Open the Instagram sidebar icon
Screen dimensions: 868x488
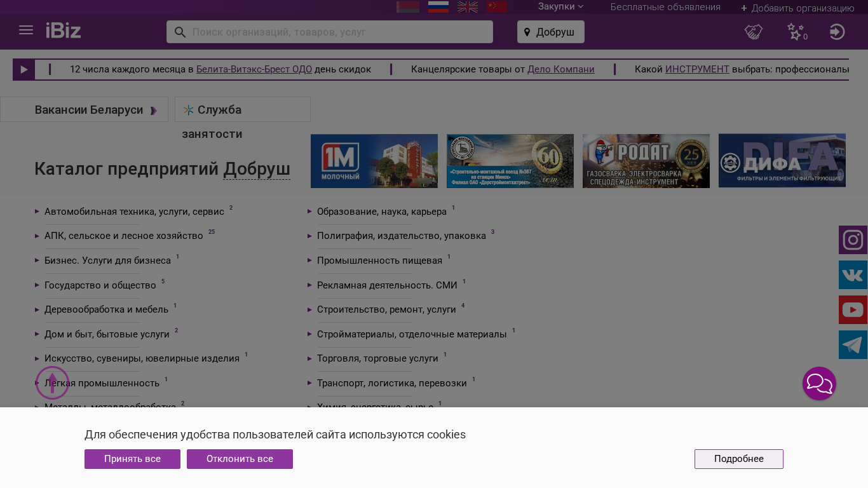click(853, 240)
